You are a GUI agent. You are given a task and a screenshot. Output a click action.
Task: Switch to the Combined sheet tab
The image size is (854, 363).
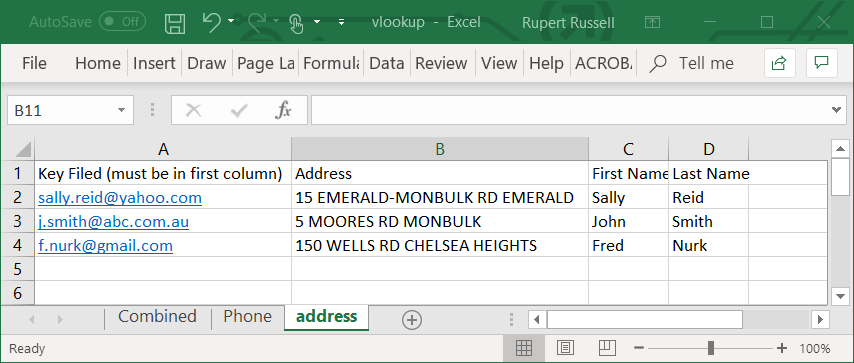pyautogui.click(x=157, y=317)
